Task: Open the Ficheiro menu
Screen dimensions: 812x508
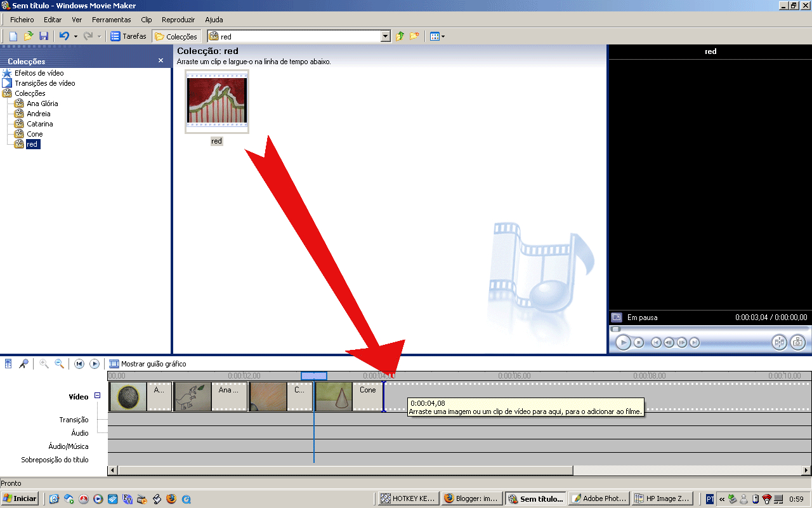Action: [x=22, y=20]
